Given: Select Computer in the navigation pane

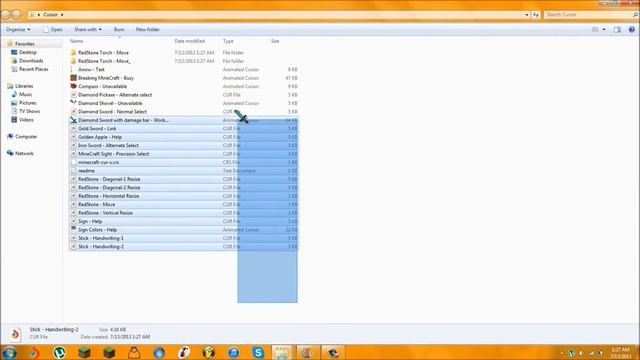Looking at the screenshot, I should (26, 137).
